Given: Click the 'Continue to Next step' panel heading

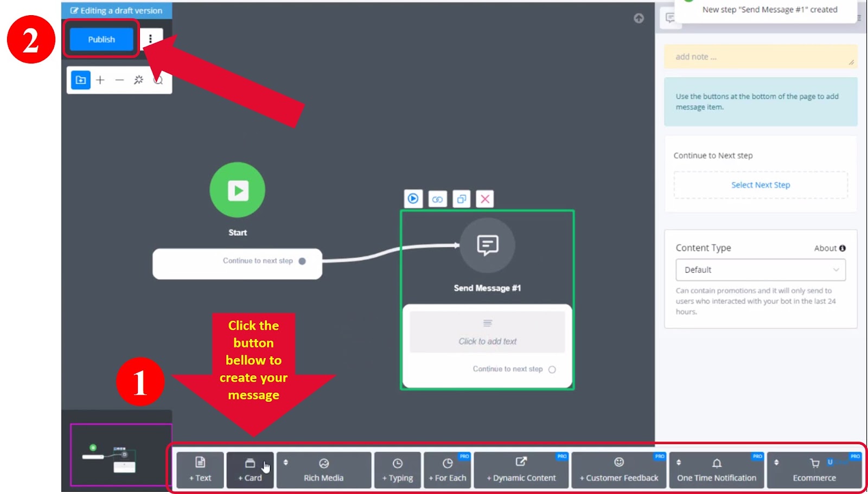Looking at the screenshot, I should 713,156.
